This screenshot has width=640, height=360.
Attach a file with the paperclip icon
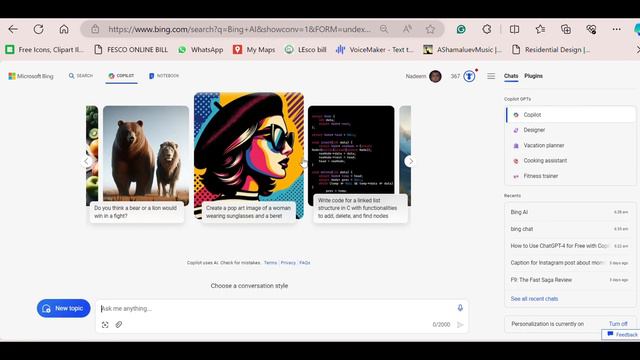click(119, 324)
